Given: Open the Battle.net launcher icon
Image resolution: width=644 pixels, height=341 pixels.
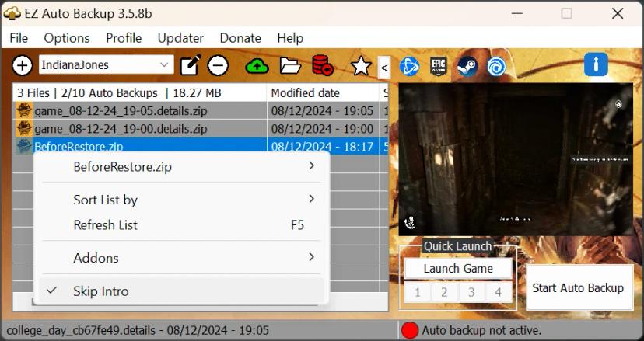Looking at the screenshot, I should [x=409, y=66].
